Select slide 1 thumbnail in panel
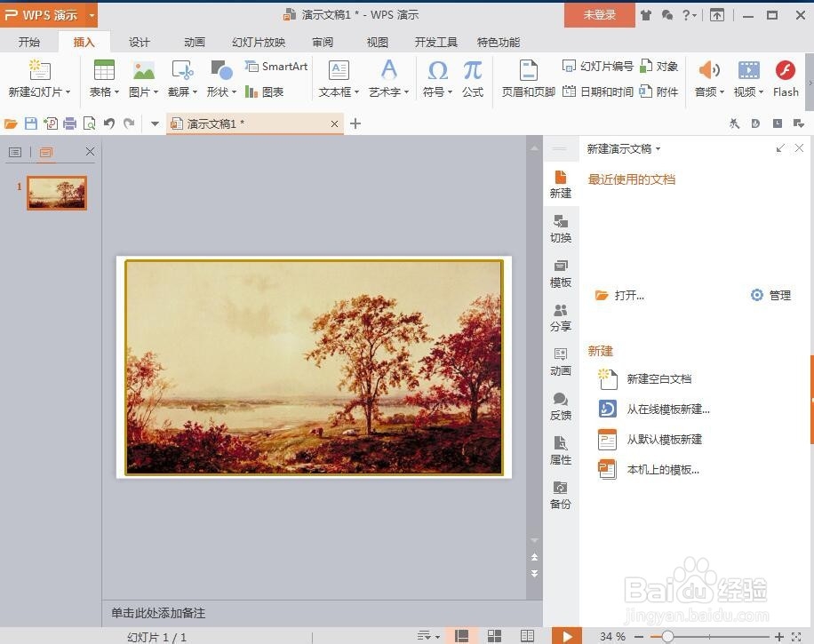This screenshot has height=644, width=814. [57, 193]
